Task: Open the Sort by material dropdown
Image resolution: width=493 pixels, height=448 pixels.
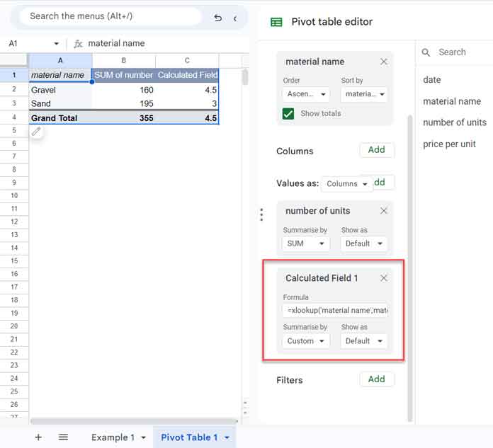Action: click(x=364, y=94)
